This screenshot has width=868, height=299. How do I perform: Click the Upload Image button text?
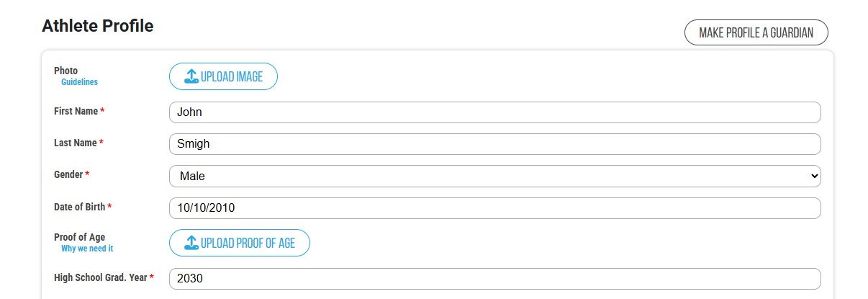pos(232,76)
